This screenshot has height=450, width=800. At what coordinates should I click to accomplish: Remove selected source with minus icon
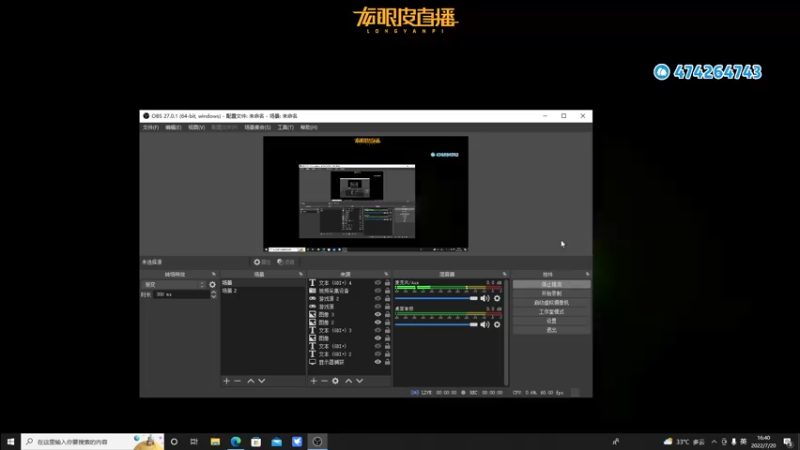click(x=324, y=381)
